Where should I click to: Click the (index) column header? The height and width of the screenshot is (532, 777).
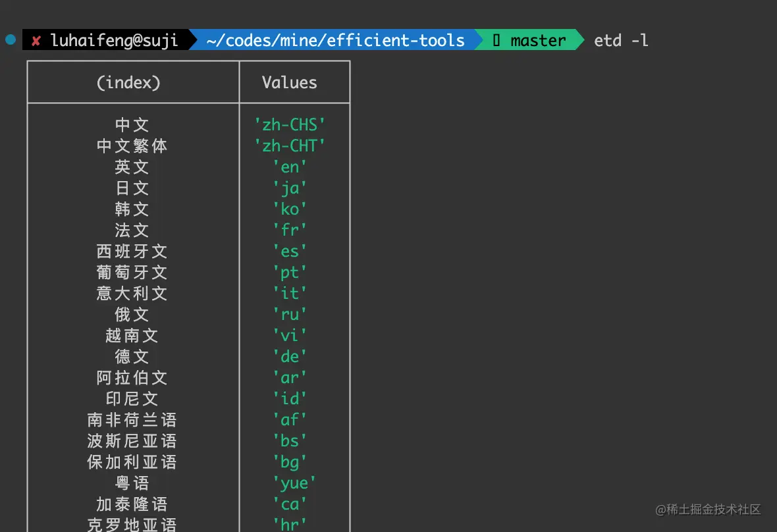point(128,82)
